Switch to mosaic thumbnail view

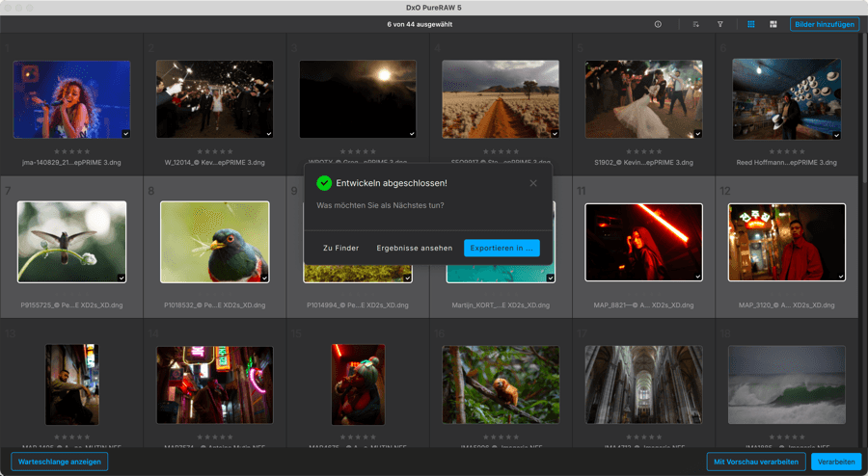pos(773,24)
